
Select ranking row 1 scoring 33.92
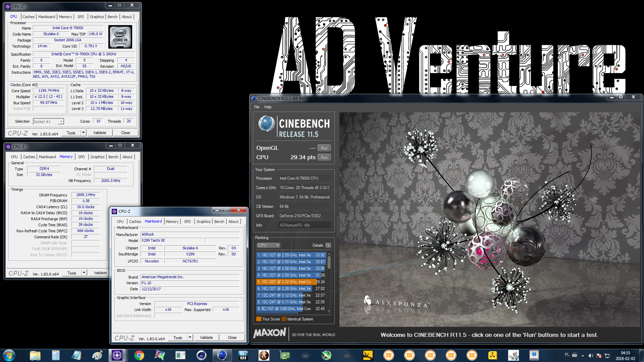click(x=290, y=255)
